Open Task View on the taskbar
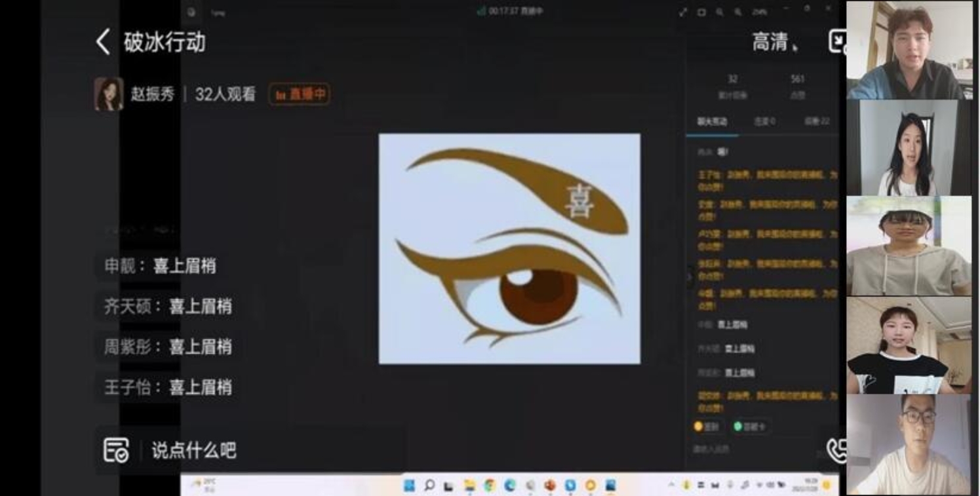Image resolution: width=980 pixels, height=496 pixels. 449,486
